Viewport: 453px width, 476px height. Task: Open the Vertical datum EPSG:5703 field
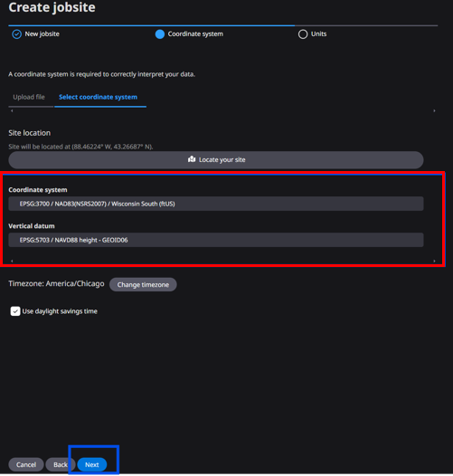(x=216, y=240)
